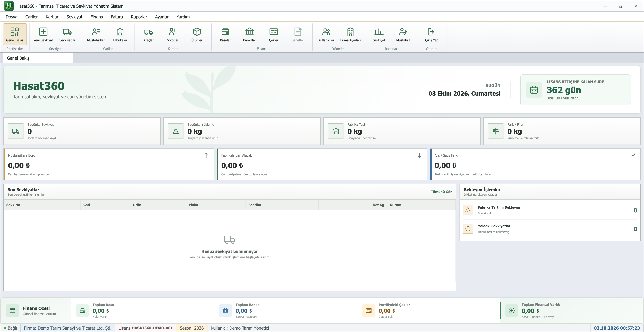Click the Tümünü Gör link
Viewport: 644px width, 332px height.
441,192
